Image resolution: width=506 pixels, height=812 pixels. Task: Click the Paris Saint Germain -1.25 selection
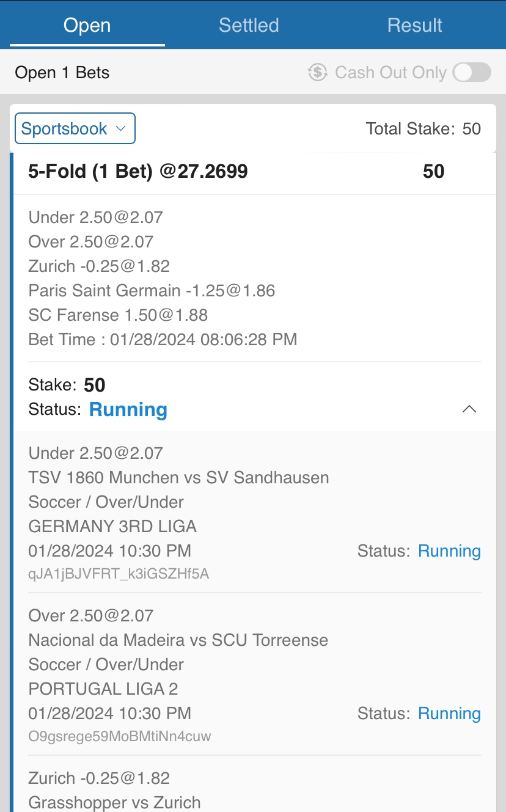click(152, 291)
